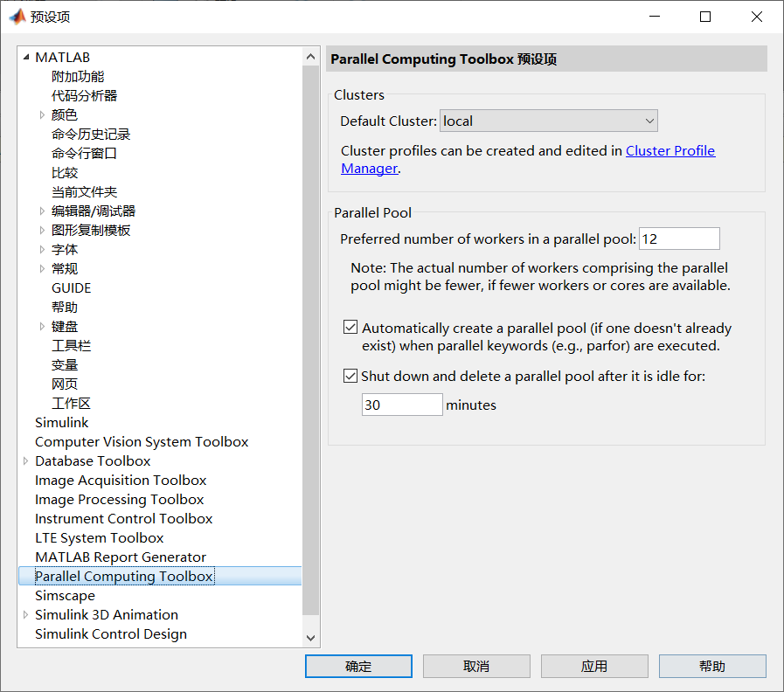Viewport: 784px width, 692px height.
Task: Disable automatic parallel pool creation
Action: pyautogui.click(x=350, y=327)
